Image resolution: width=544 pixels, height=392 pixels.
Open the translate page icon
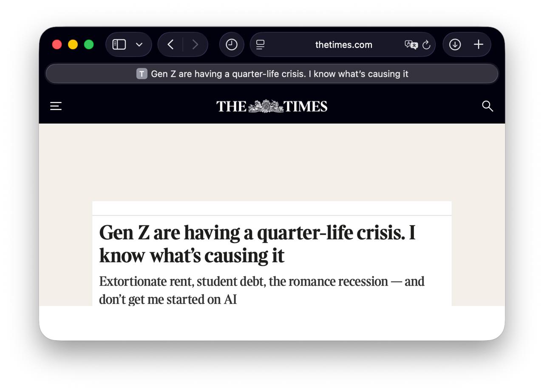pos(411,45)
